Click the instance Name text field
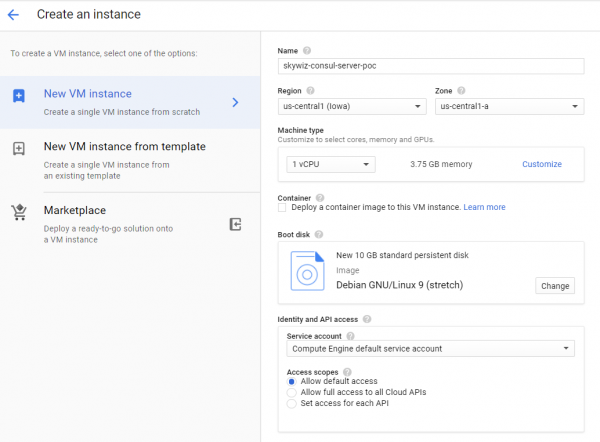This screenshot has height=442, width=600. click(430, 66)
